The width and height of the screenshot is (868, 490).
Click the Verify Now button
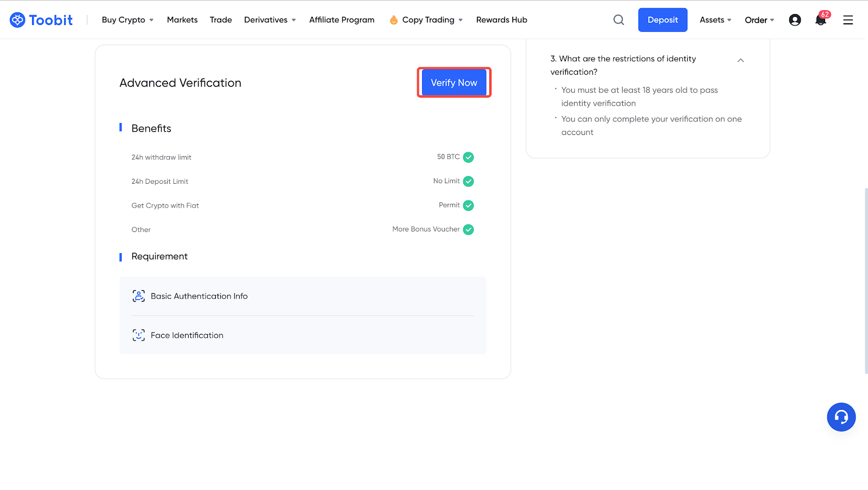[454, 83]
